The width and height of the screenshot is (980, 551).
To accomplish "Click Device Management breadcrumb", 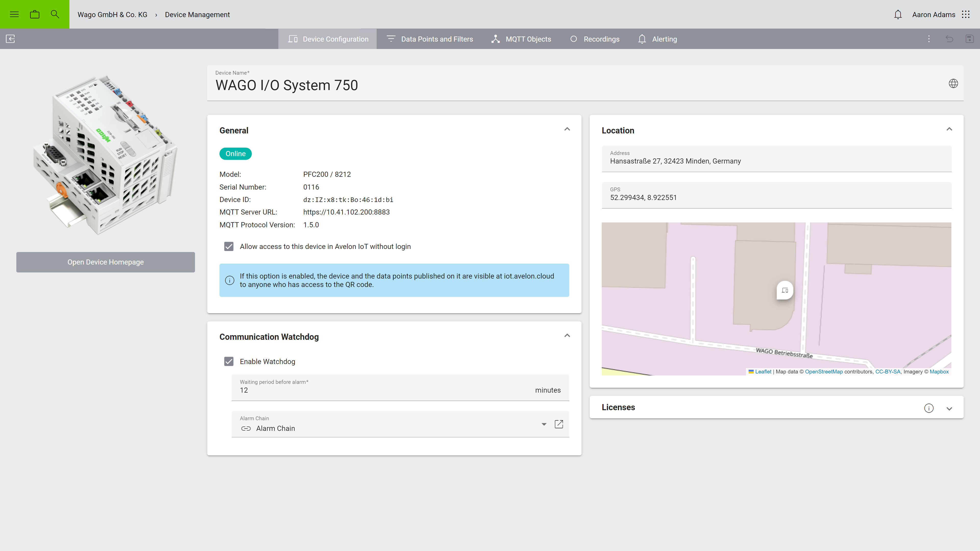I will (x=197, y=15).
